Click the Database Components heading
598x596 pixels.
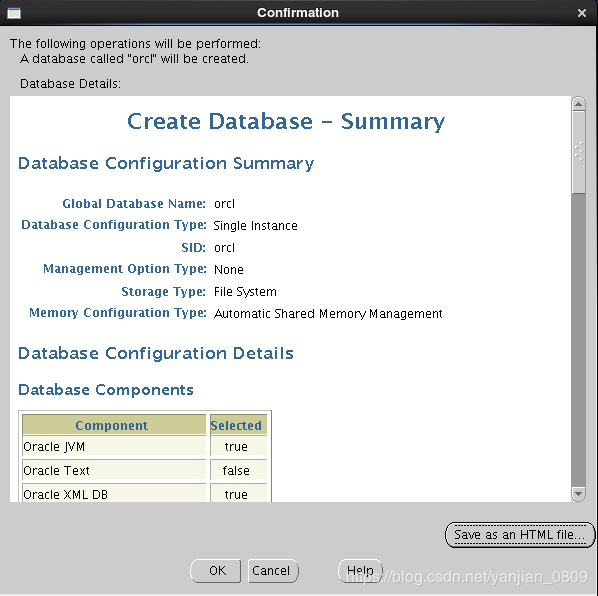pyautogui.click(x=106, y=390)
